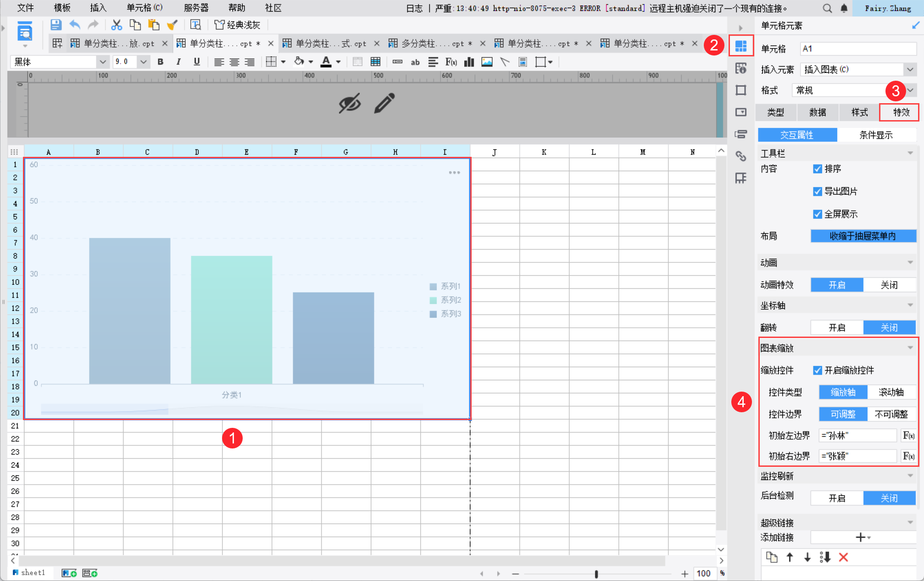Open the cell element panel icon

coord(740,45)
